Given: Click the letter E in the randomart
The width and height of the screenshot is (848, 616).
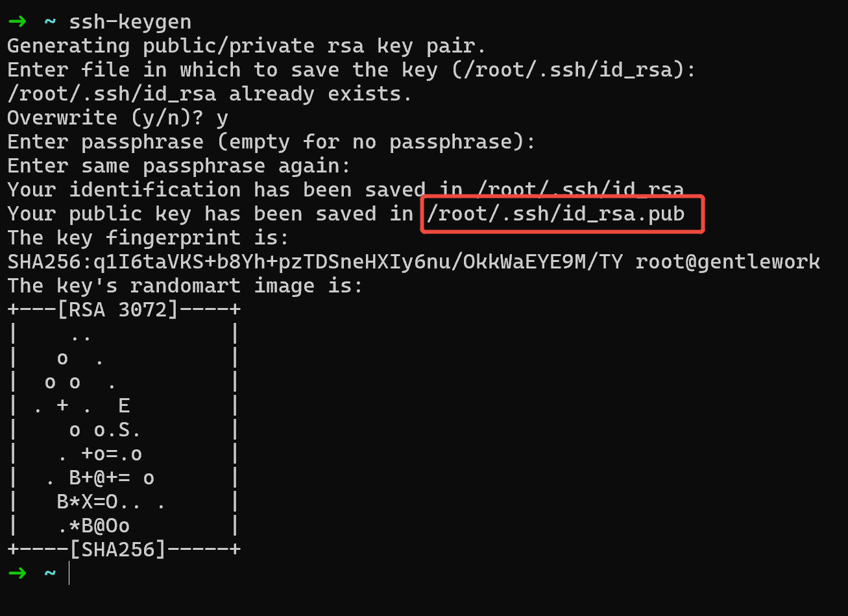Looking at the screenshot, I should point(125,406).
